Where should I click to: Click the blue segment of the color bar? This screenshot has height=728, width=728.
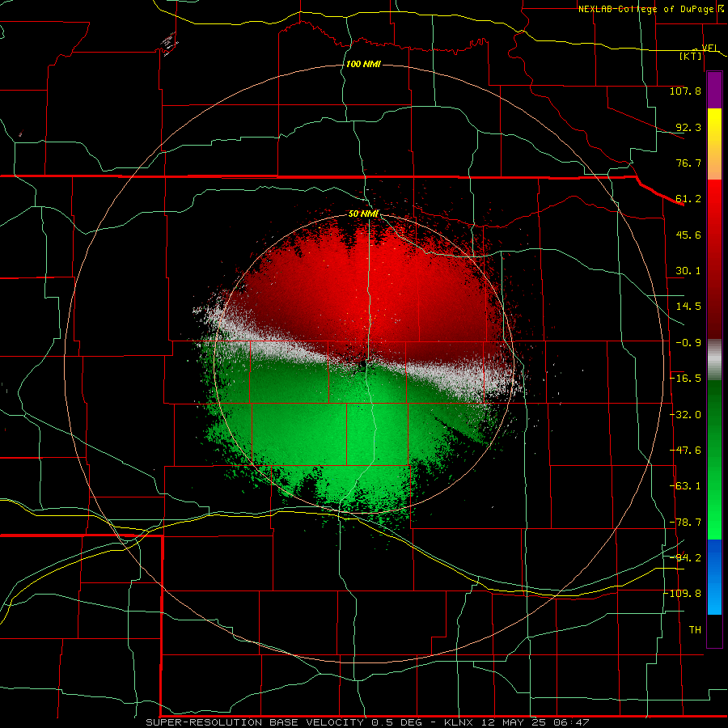[714, 577]
